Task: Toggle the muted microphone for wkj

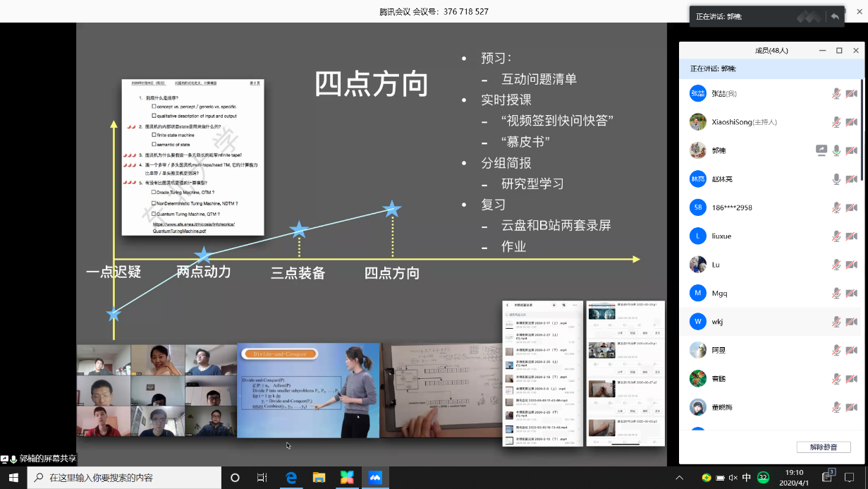Action: (836, 322)
